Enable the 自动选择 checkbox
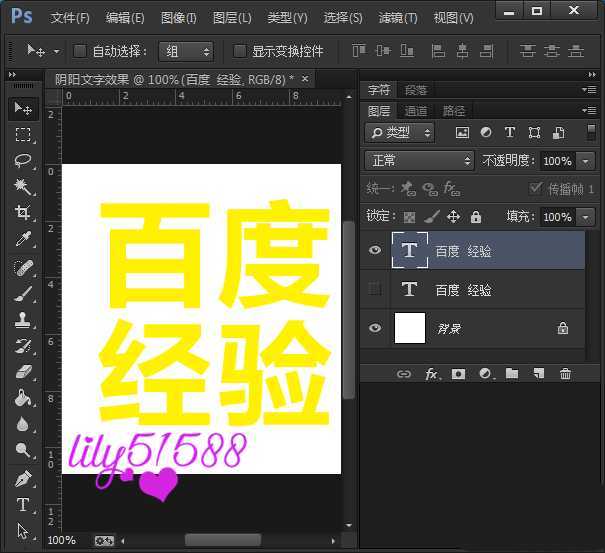 pos(80,51)
